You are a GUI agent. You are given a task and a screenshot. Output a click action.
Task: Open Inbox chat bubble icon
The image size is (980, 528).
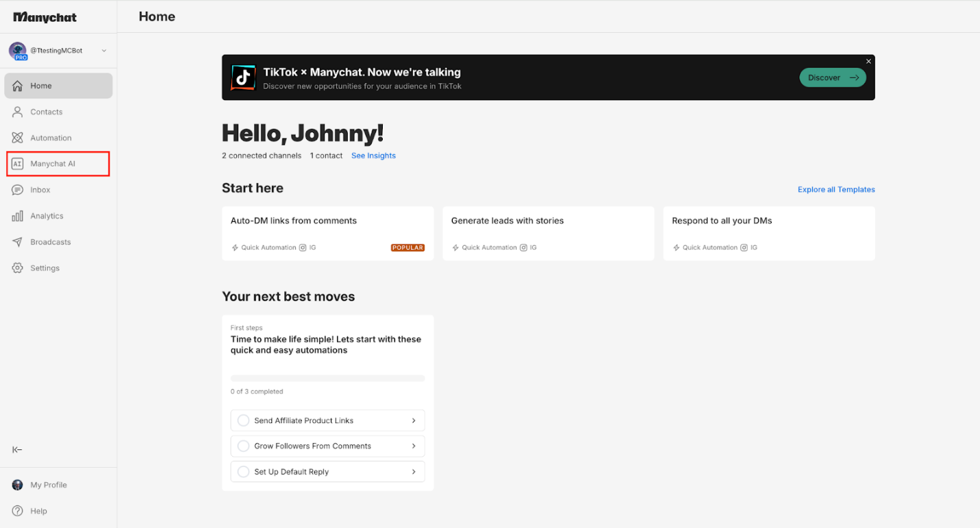pos(18,190)
